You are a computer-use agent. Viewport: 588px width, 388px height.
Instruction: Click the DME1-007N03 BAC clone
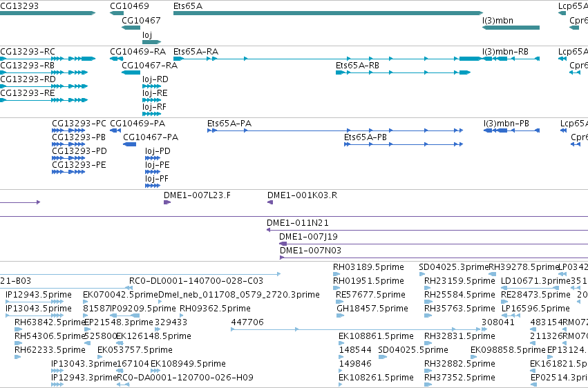pyautogui.click(x=434, y=258)
